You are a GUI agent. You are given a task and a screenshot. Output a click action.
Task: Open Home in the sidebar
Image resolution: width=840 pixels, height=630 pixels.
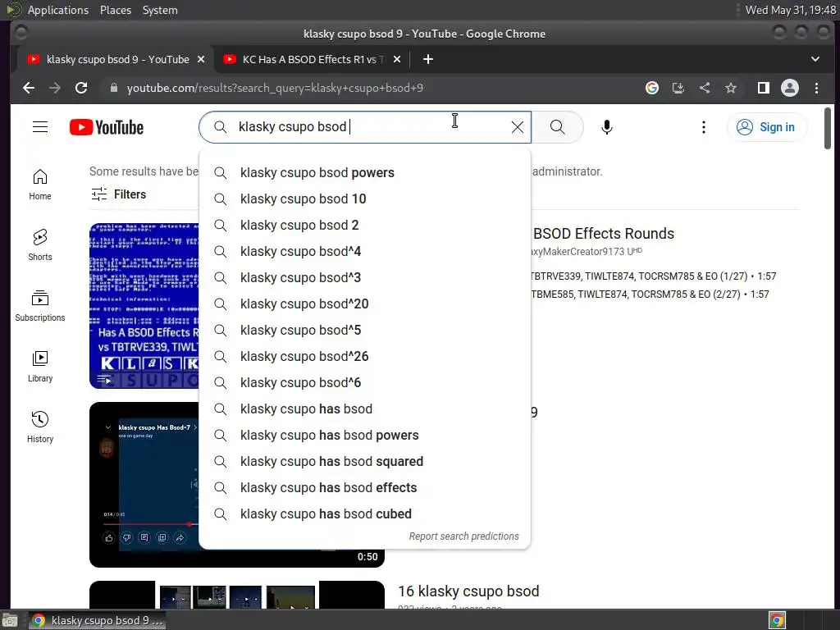tap(40, 185)
